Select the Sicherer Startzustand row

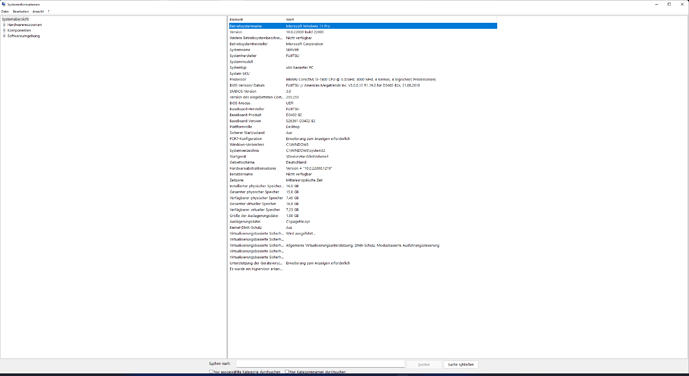point(363,133)
